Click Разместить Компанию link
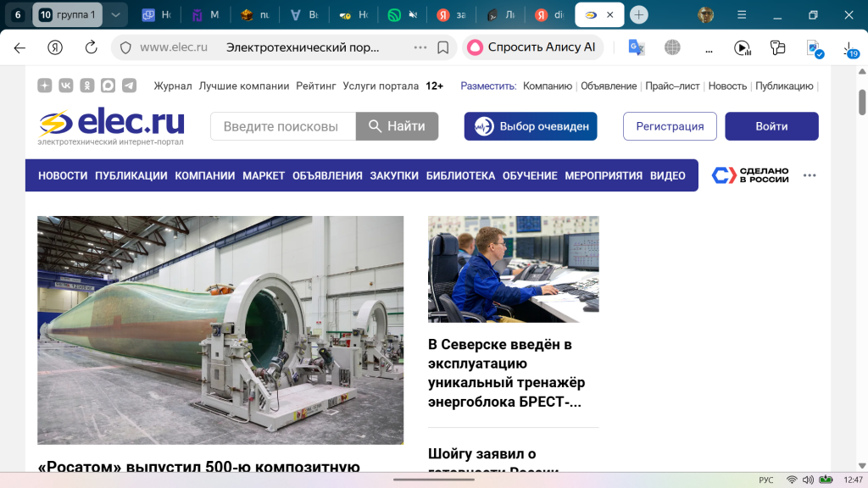The height and width of the screenshot is (488, 868). [548, 86]
